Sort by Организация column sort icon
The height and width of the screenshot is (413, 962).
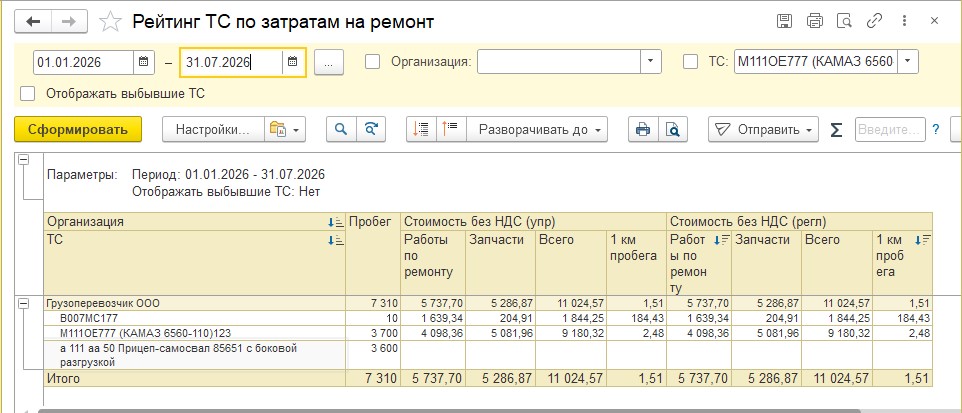336,222
